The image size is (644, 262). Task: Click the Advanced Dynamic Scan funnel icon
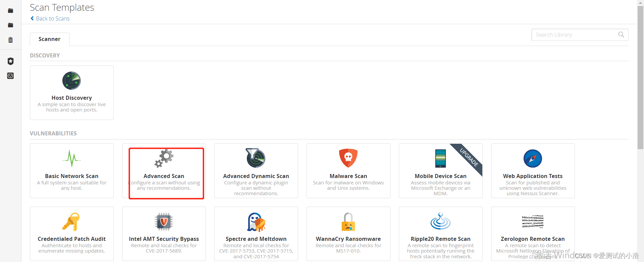click(256, 158)
